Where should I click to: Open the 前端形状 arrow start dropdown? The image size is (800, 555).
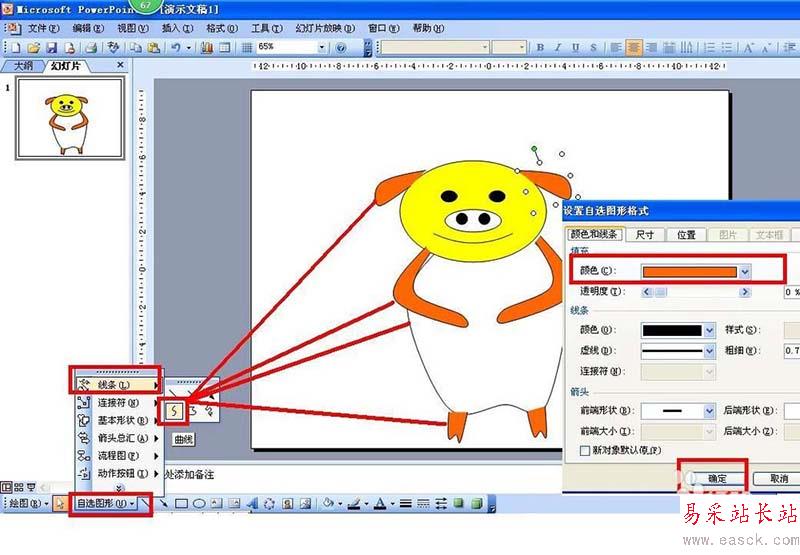coord(709,411)
